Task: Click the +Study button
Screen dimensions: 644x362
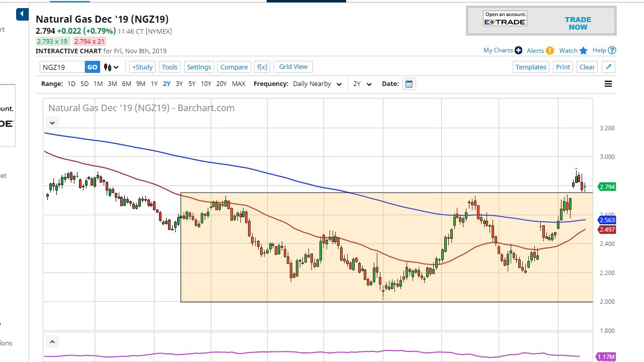Action: (142, 67)
